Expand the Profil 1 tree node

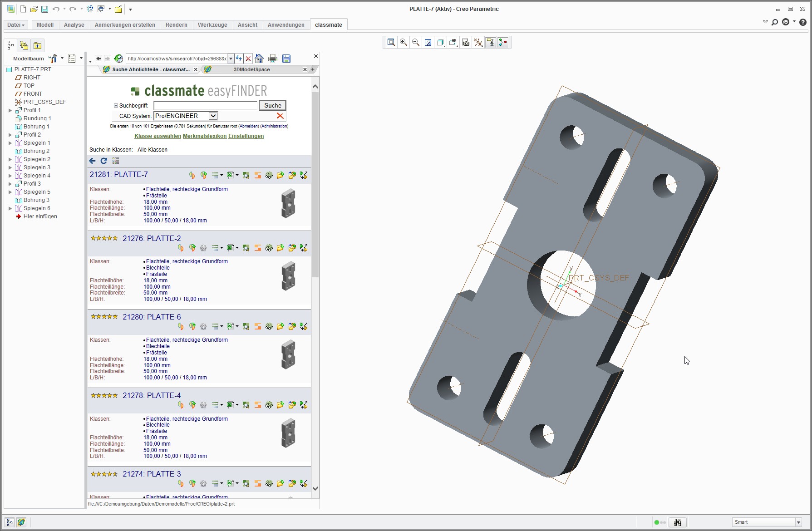coord(10,110)
